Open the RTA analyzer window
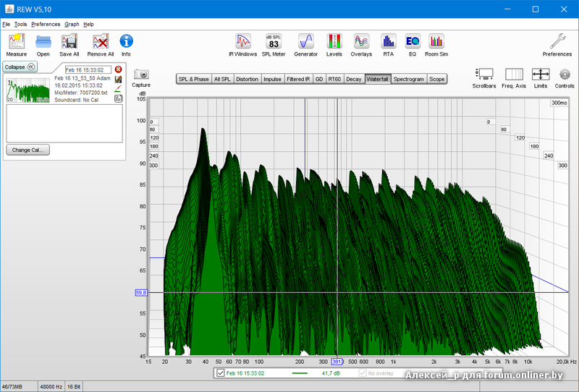The height and width of the screenshot is (392, 579). [x=389, y=42]
